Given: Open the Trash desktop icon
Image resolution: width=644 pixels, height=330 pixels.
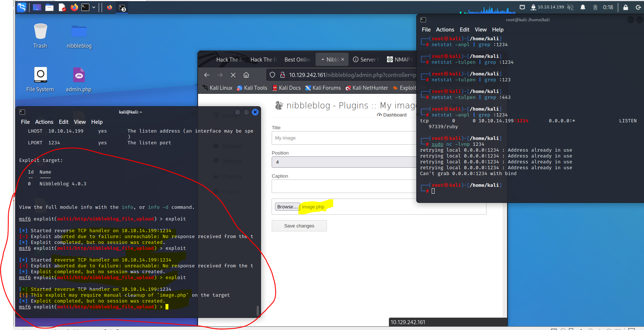Looking at the screenshot, I should pyautogui.click(x=40, y=36).
